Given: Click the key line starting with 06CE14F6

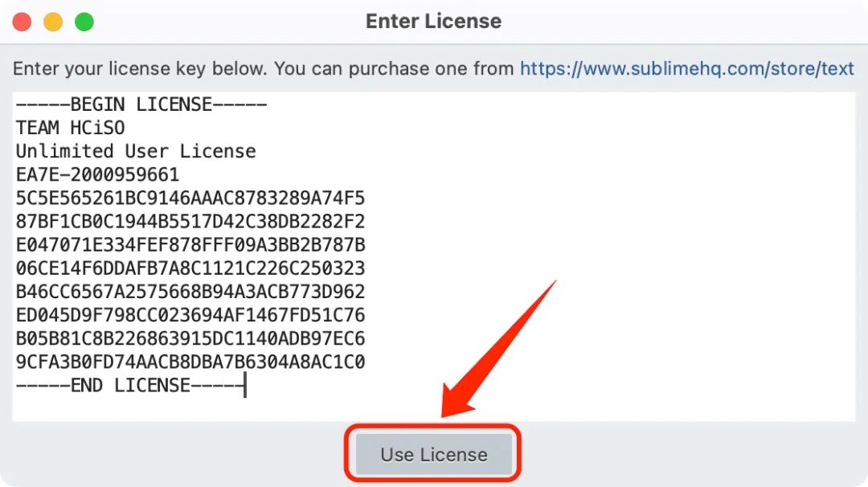Looking at the screenshot, I should 190,268.
